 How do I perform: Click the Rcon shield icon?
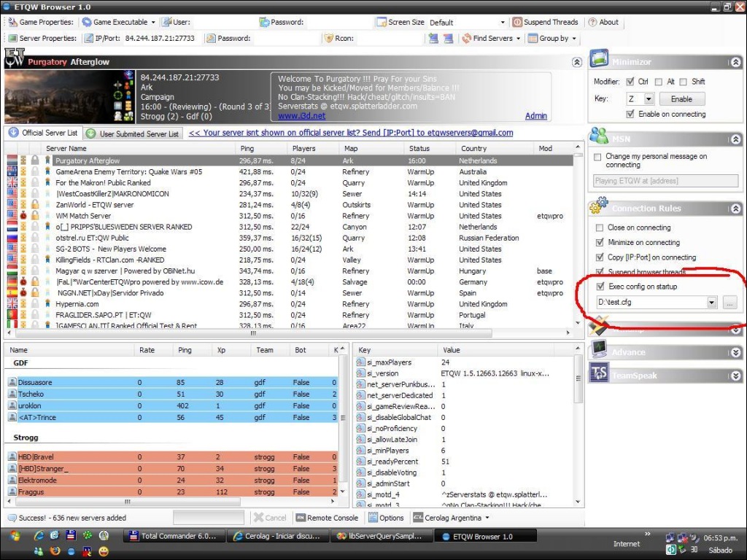tap(328, 38)
